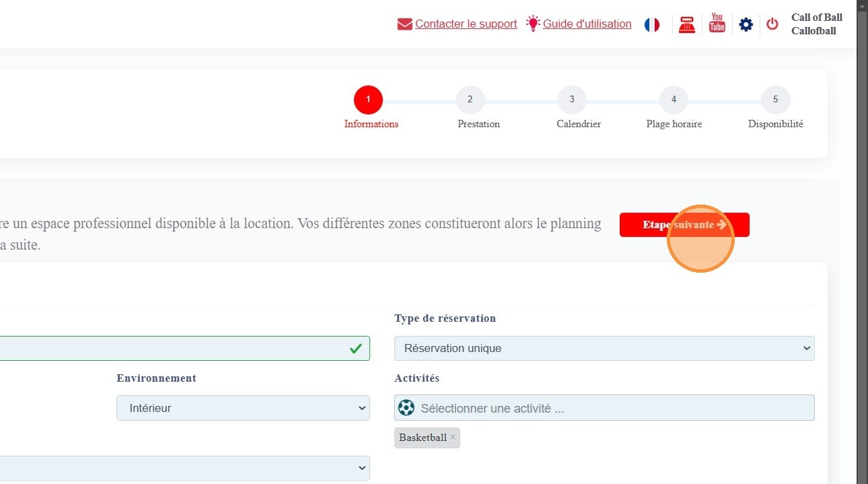Click the French flag language icon
The width and height of the screenshot is (868, 484).
point(651,25)
